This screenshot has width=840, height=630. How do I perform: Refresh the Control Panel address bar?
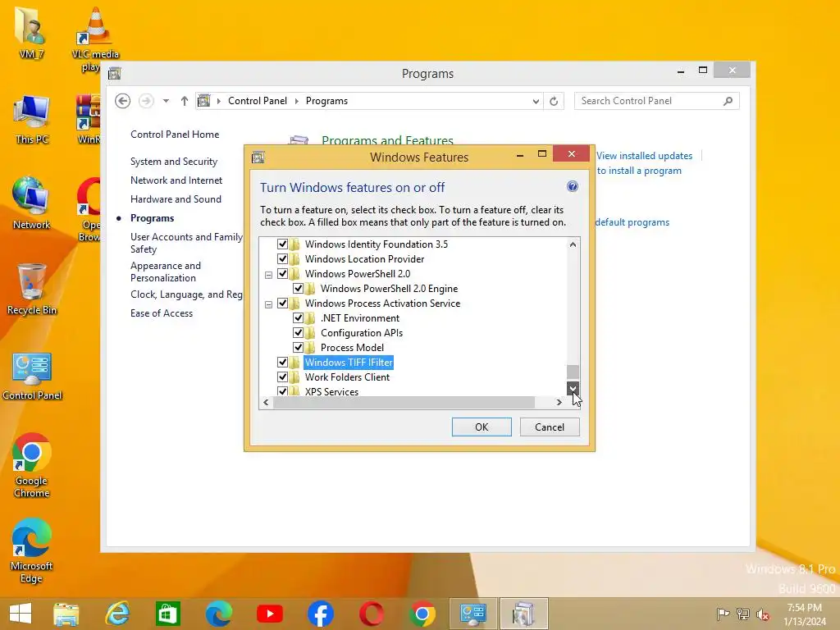click(554, 101)
